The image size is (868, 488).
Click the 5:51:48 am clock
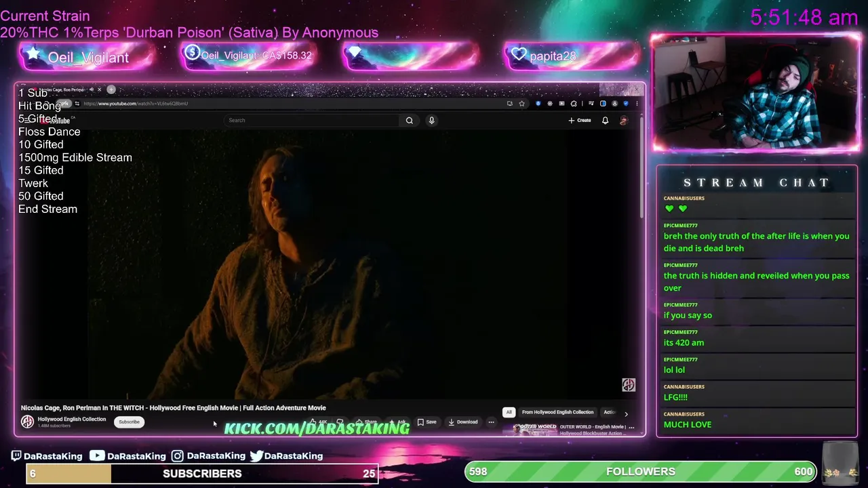click(x=804, y=18)
